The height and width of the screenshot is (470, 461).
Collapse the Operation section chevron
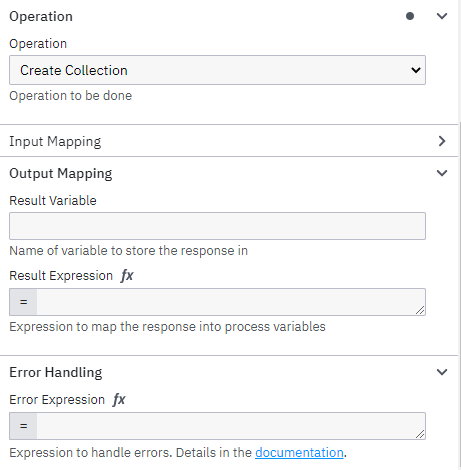[x=442, y=16]
